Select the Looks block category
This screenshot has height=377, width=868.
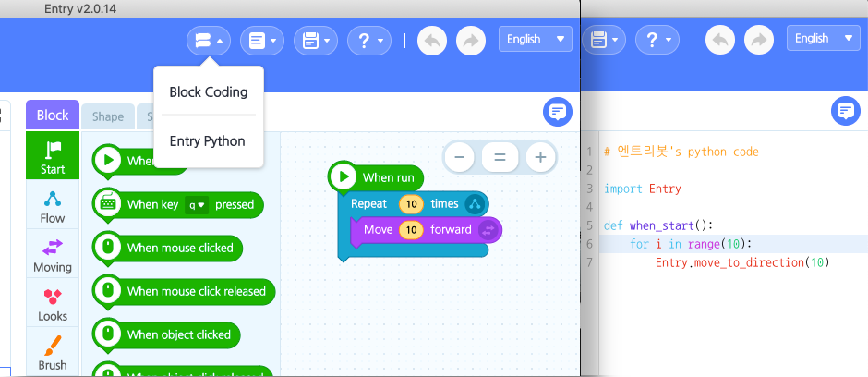(53, 303)
